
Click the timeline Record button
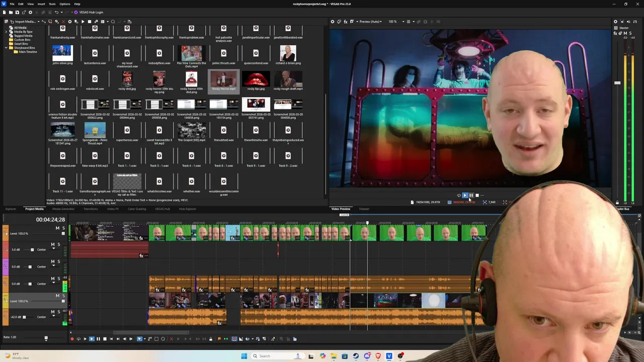(x=72, y=339)
